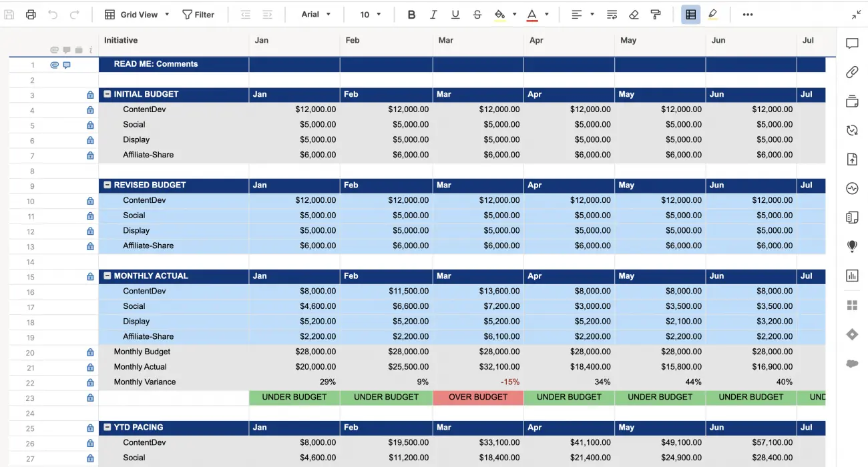Collapse the INITIAL BUDGET section
Viewport: 868px width, 467px height.
107,94
